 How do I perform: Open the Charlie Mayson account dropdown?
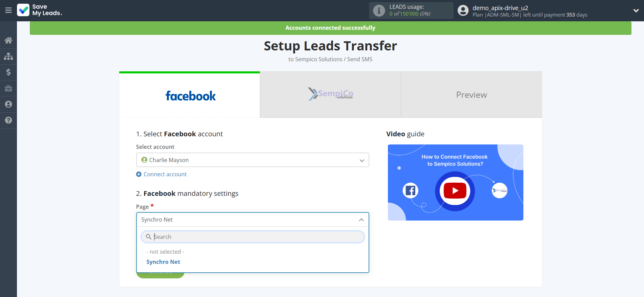coord(252,160)
